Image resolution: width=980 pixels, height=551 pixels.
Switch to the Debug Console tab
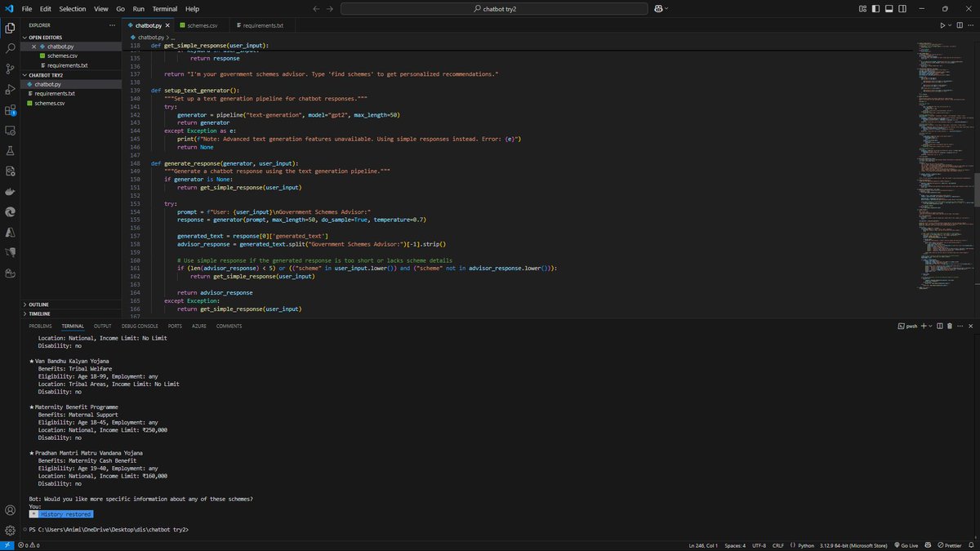(140, 326)
